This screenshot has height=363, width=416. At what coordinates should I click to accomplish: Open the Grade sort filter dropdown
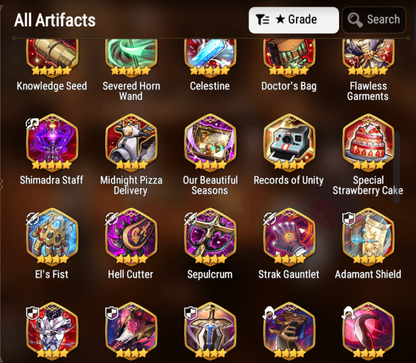point(294,20)
